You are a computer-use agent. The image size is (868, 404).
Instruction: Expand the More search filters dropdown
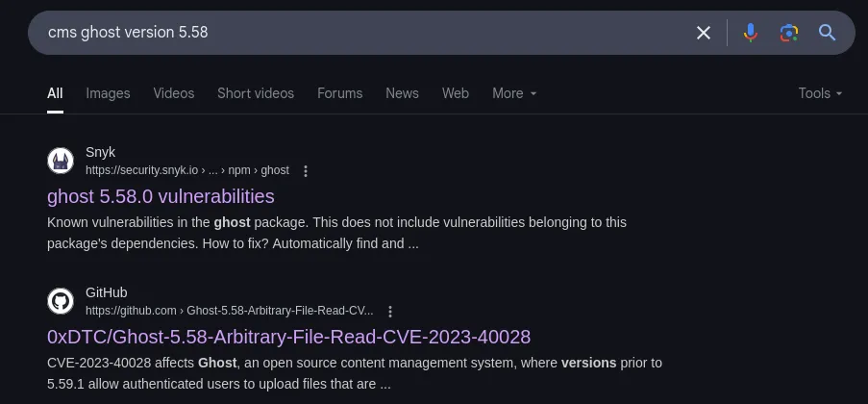[x=514, y=93]
